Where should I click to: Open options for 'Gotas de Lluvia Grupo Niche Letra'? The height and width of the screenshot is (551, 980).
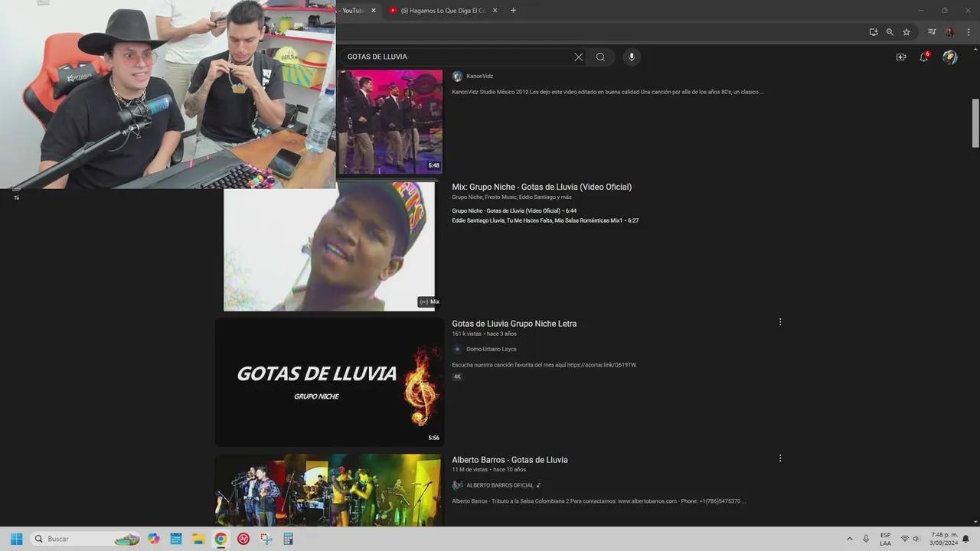779,321
